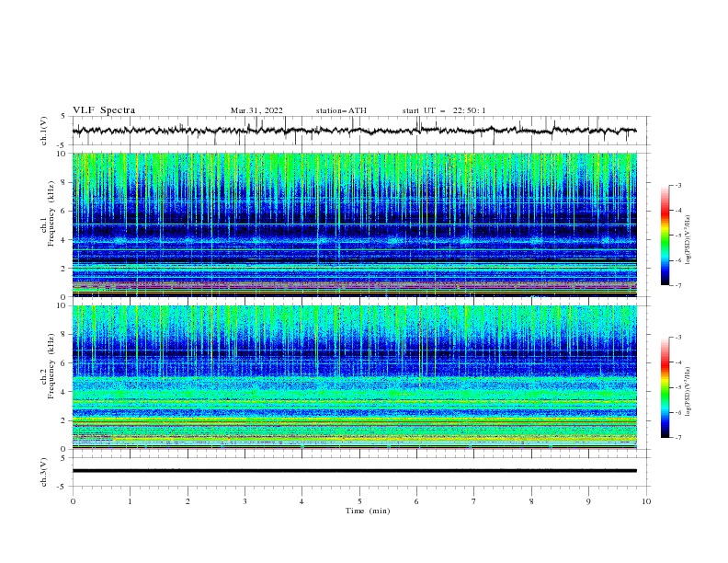
Task: Click the '-3' value on ch.2 color bar
Action: 677,338
